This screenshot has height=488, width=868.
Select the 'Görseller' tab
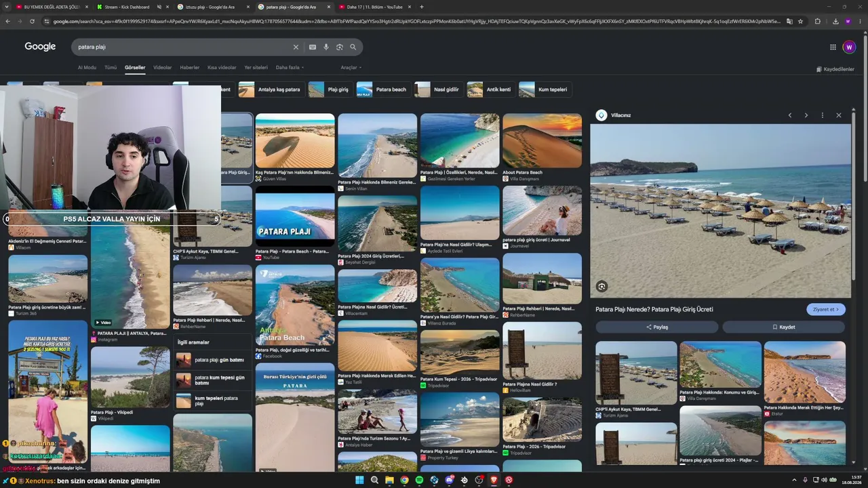click(135, 68)
